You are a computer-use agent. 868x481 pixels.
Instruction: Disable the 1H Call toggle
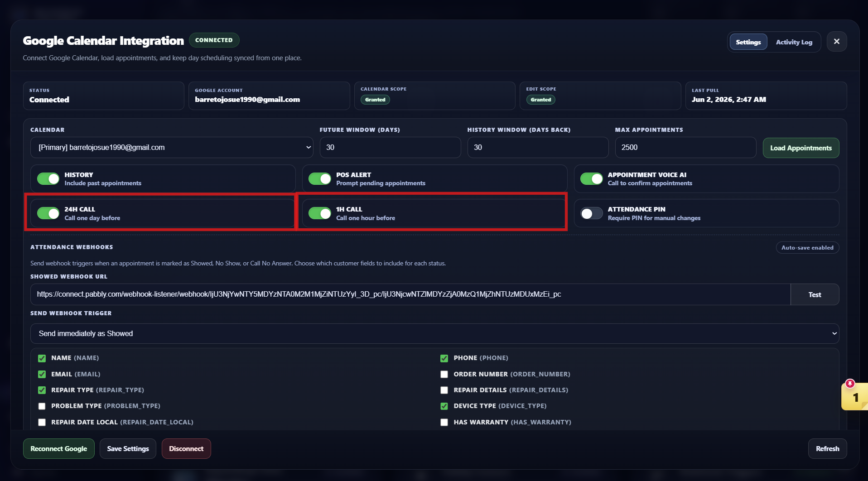click(x=320, y=213)
